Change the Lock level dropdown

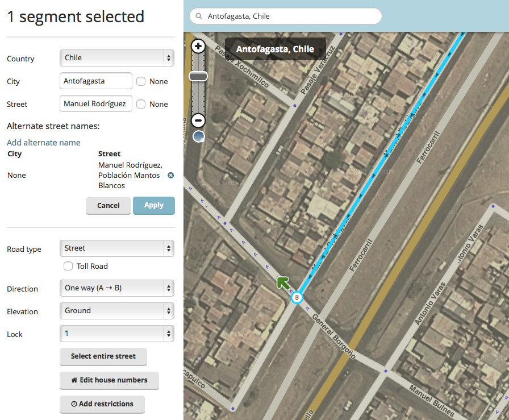click(116, 334)
